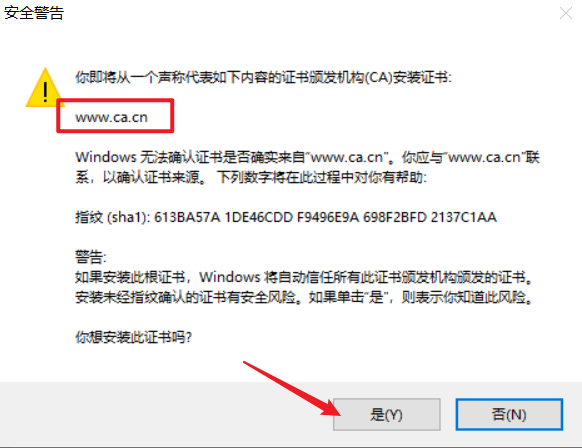Click the 是(Y) button to install certificate
Image resolution: width=582 pixels, height=448 pixels.
click(386, 414)
